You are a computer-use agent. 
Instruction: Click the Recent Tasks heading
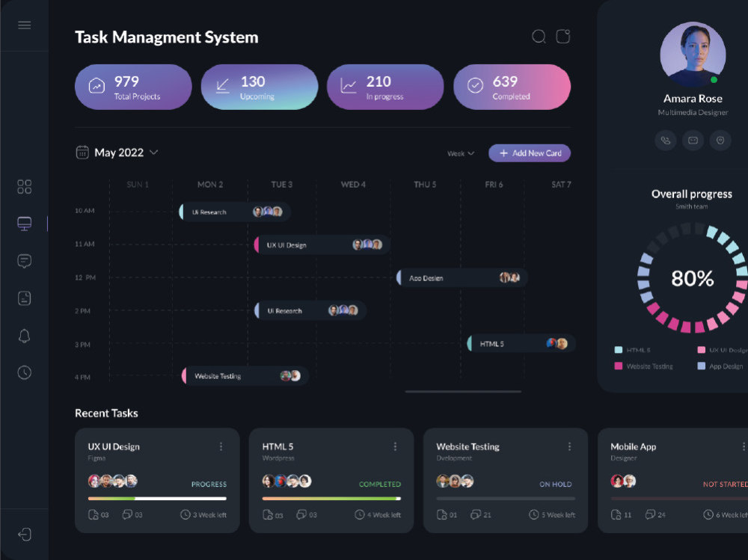click(106, 413)
